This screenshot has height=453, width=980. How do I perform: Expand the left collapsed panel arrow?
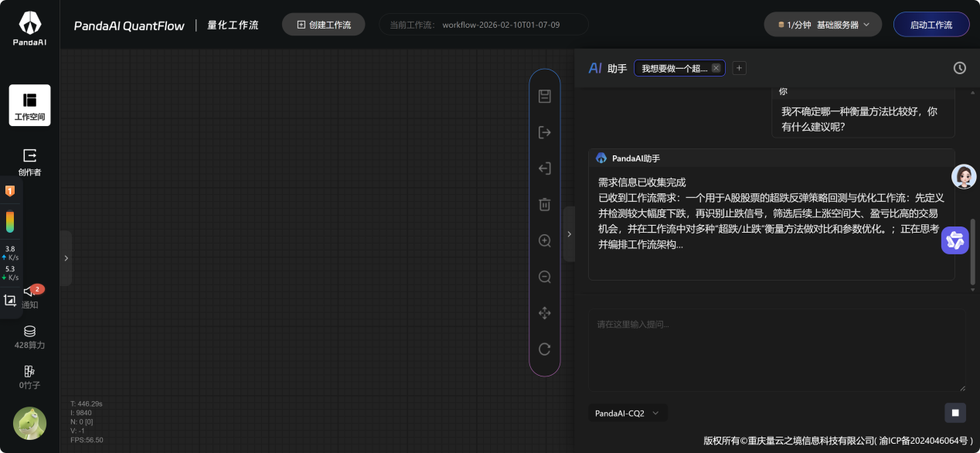[x=66, y=258]
